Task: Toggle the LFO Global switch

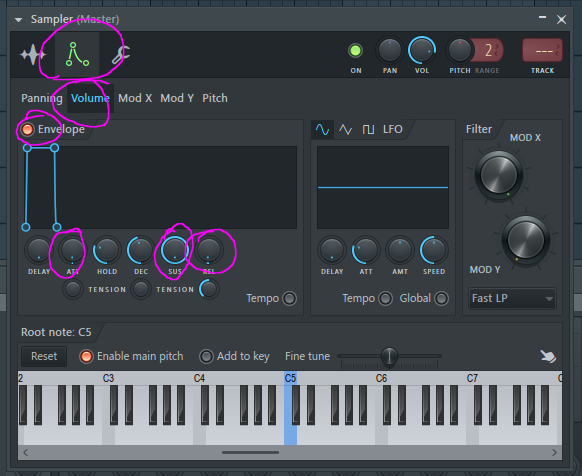Action: click(x=442, y=299)
